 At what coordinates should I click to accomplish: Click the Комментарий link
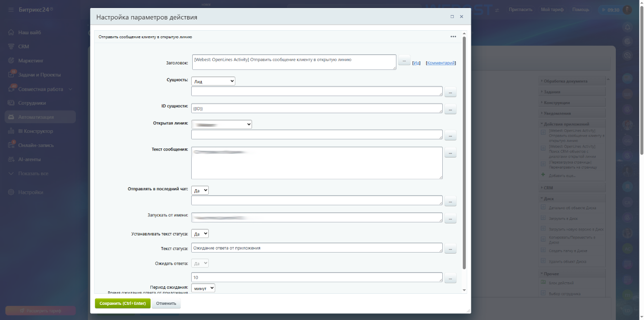click(x=441, y=63)
